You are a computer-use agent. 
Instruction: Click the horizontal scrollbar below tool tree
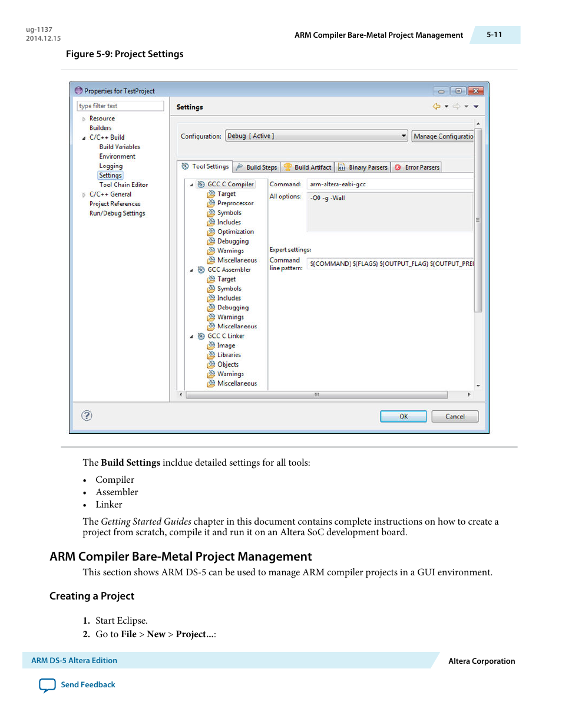(316, 394)
